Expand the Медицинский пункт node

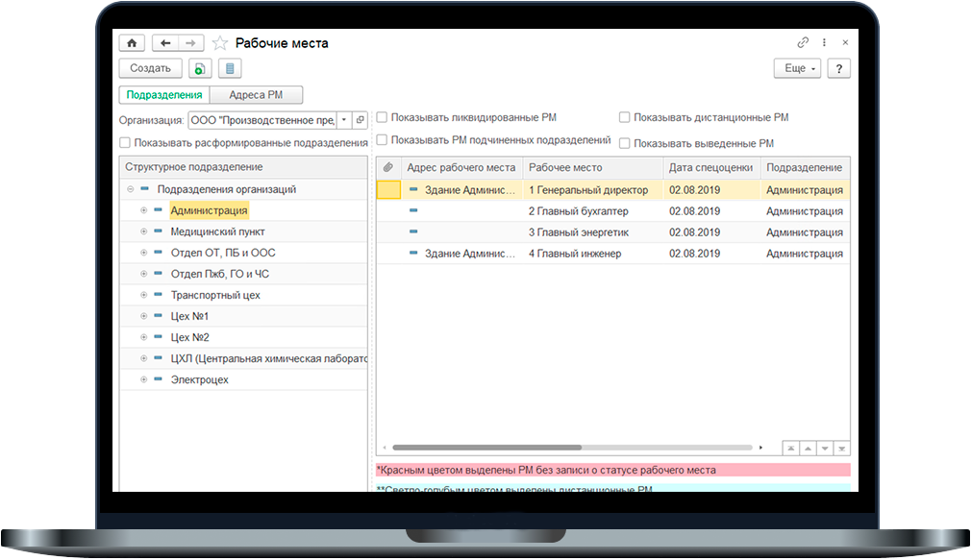pos(143,231)
